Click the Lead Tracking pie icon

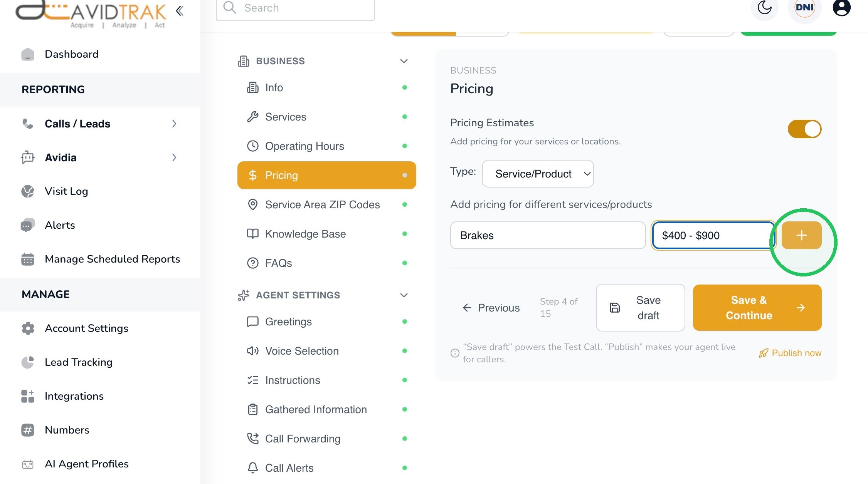point(28,362)
